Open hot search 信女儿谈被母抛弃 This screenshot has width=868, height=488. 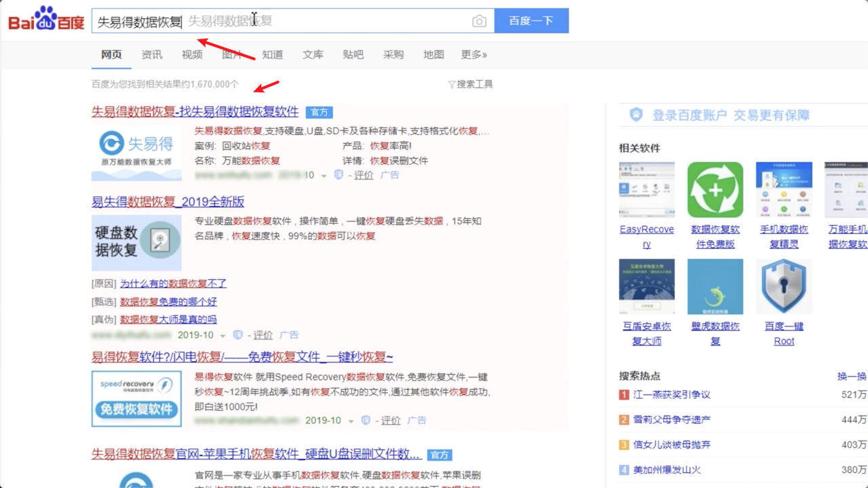click(672, 445)
